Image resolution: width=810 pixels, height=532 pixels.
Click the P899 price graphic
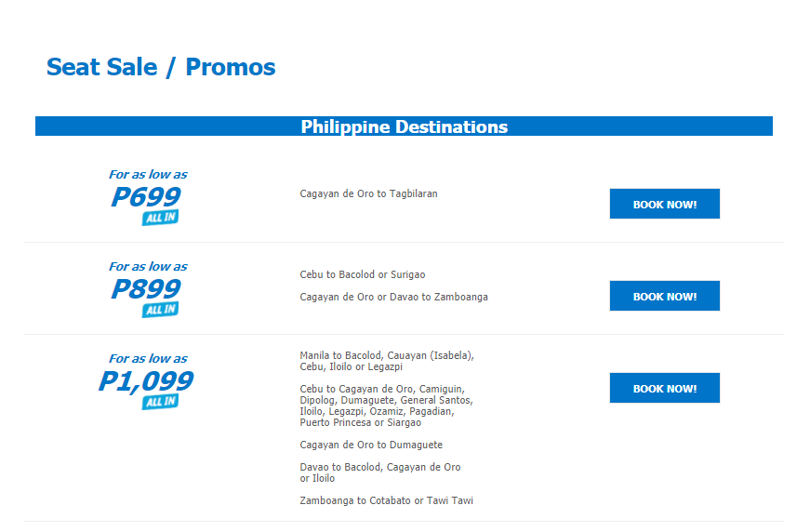(x=146, y=288)
